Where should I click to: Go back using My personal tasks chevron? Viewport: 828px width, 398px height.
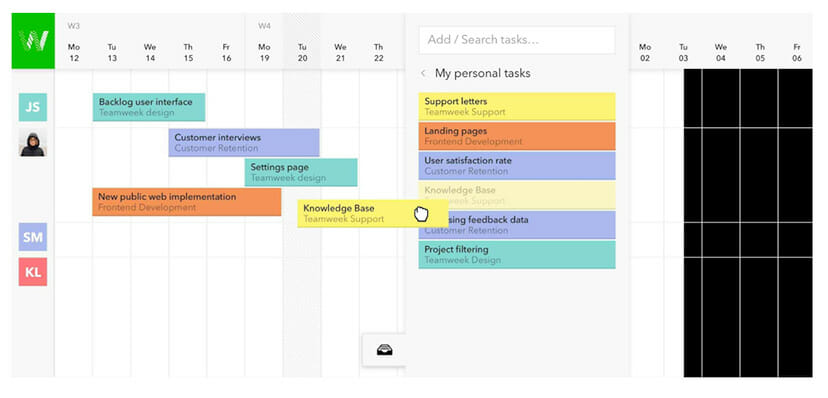[x=423, y=73]
